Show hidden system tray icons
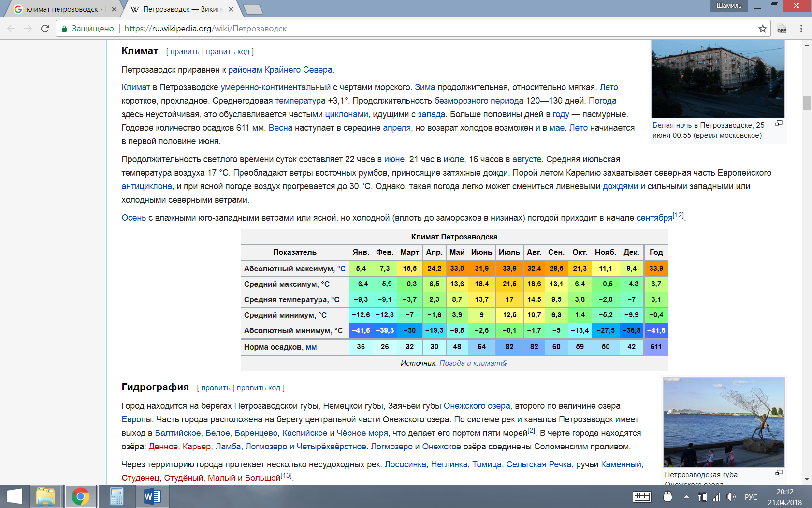This screenshot has width=812, height=508. tap(686, 497)
